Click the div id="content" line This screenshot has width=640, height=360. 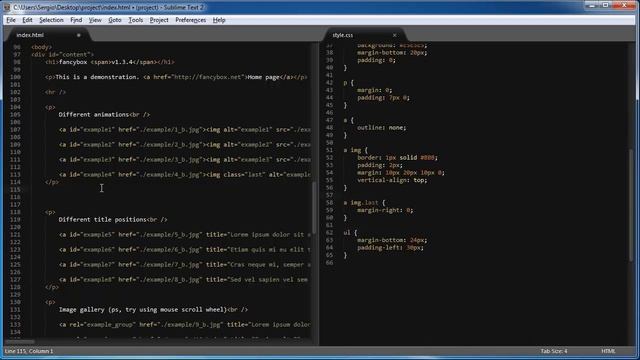tap(62, 55)
